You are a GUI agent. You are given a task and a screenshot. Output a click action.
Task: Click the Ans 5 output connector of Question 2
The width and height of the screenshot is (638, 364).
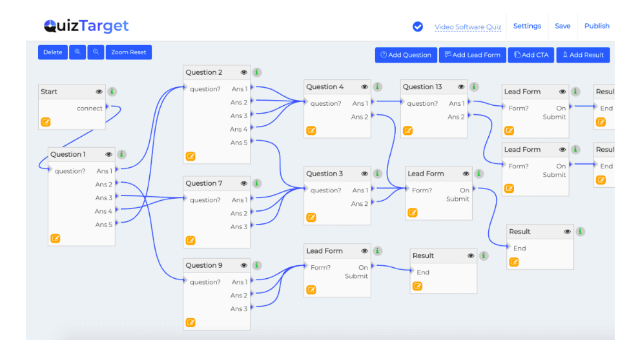tap(252, 142)
